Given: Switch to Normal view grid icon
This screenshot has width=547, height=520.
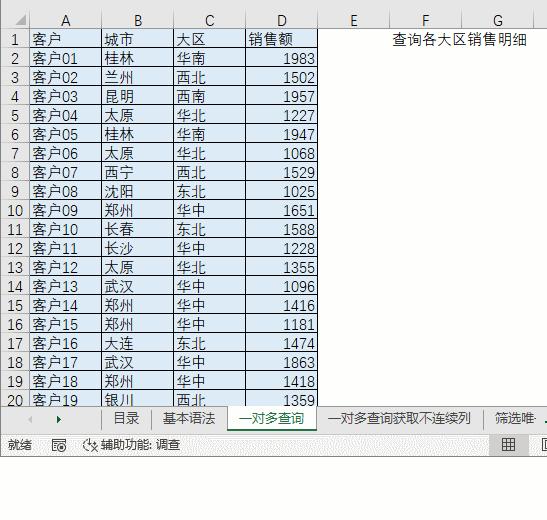Looking at the screenshot, I should [x=508, y=445].
